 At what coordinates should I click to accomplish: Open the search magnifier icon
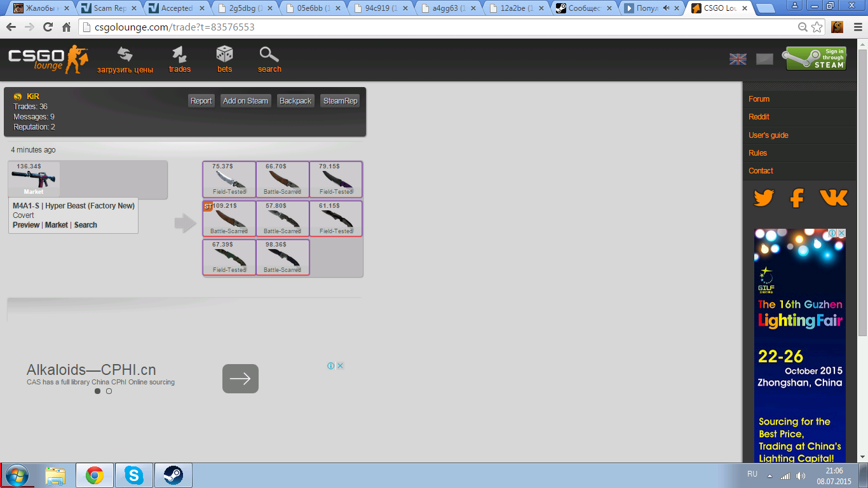click(269, 55)
